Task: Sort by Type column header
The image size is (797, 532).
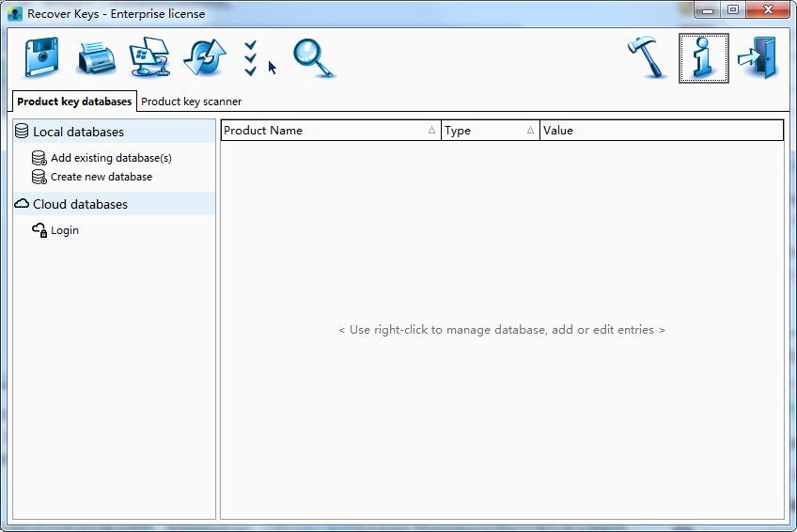Action: pyautogui.click(x=490, y=131)
